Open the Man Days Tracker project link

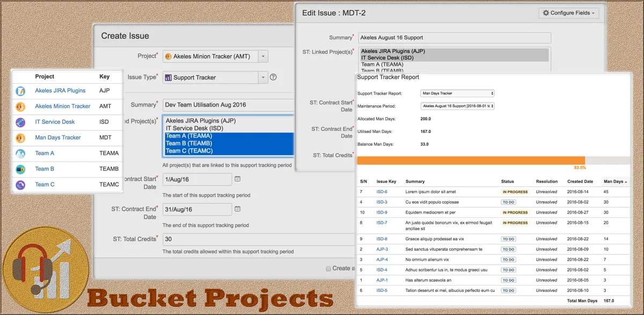[58, 137]
